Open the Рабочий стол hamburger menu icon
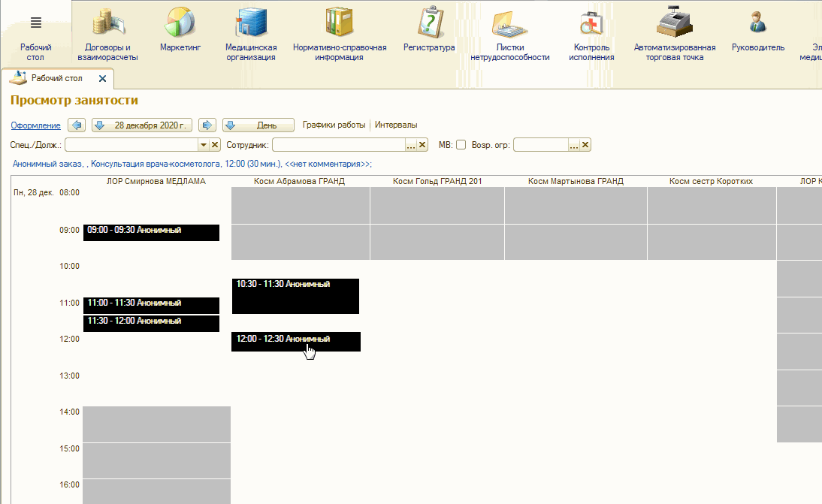Image resolution: width=822 pixels, height=504 pixels. 36,23
